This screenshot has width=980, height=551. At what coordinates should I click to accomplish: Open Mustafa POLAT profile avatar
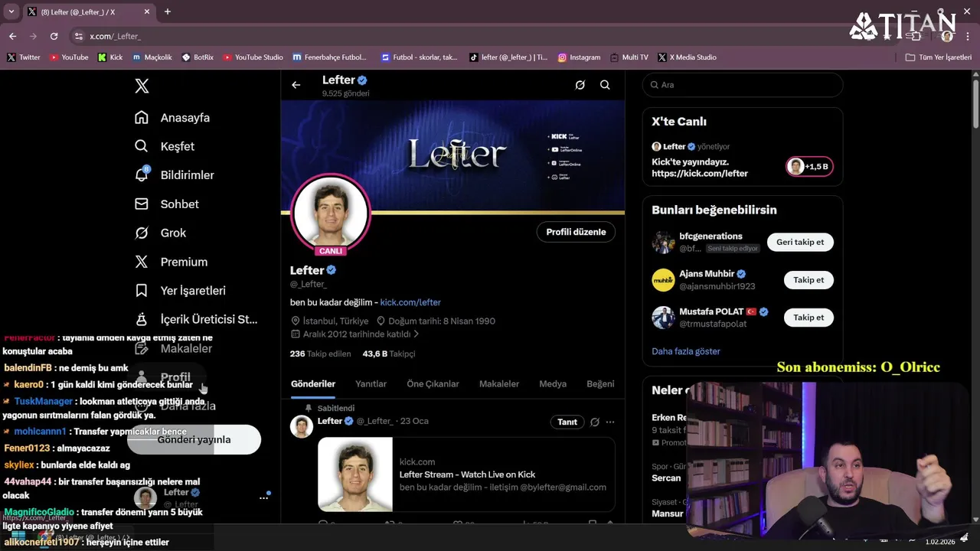663,318
